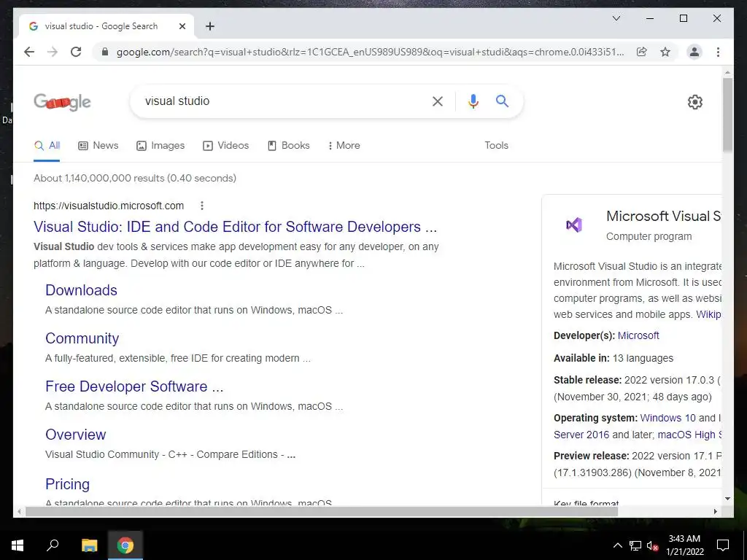Open the Pricing sitelink
The height and width of the screenshot is (560, 747).
tap(67, 484)
